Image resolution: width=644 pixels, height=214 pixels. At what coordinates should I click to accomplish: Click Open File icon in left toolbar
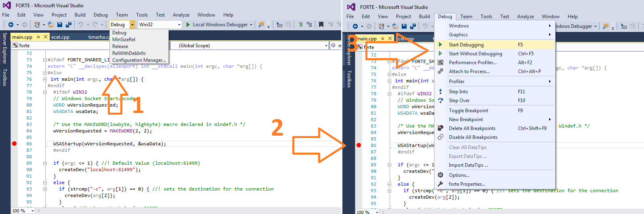pos(51,25)
